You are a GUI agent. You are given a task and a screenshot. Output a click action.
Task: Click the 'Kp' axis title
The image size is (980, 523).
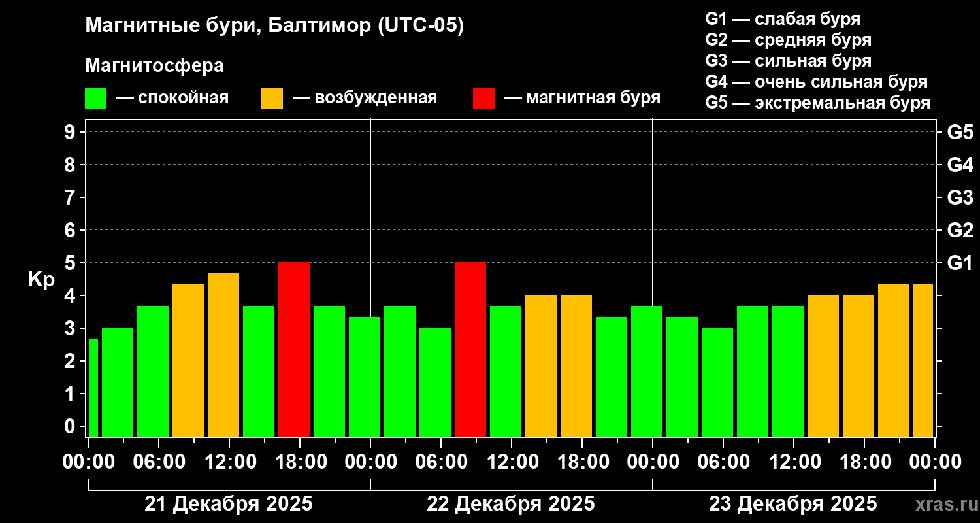[41, 280]
